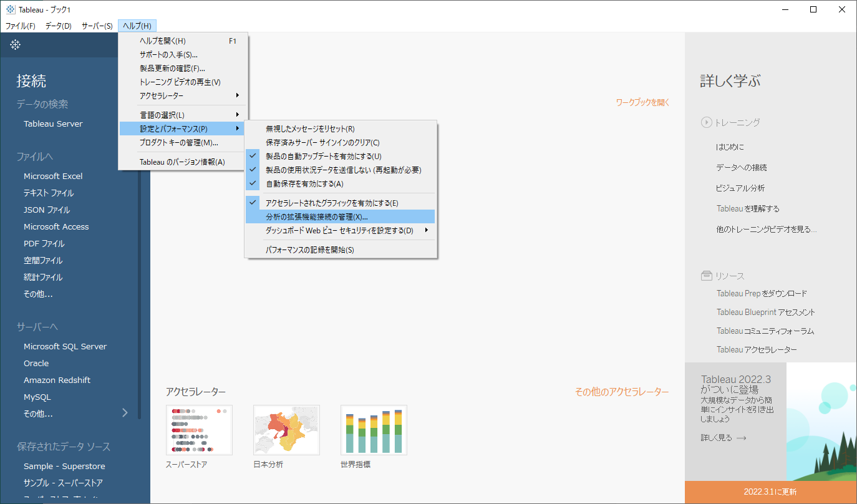
Task: Open the ファイル(F) menu
Action: pyautogui.click(x=21, y=26)
